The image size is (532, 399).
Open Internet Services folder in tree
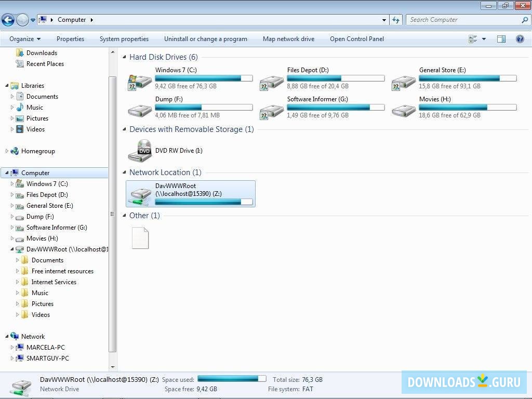tap(54, 282)
